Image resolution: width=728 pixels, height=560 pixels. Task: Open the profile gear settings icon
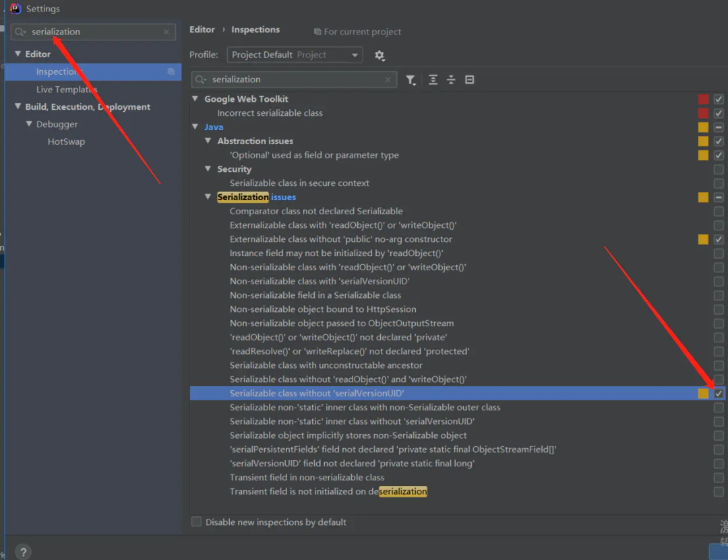(380, 56)
